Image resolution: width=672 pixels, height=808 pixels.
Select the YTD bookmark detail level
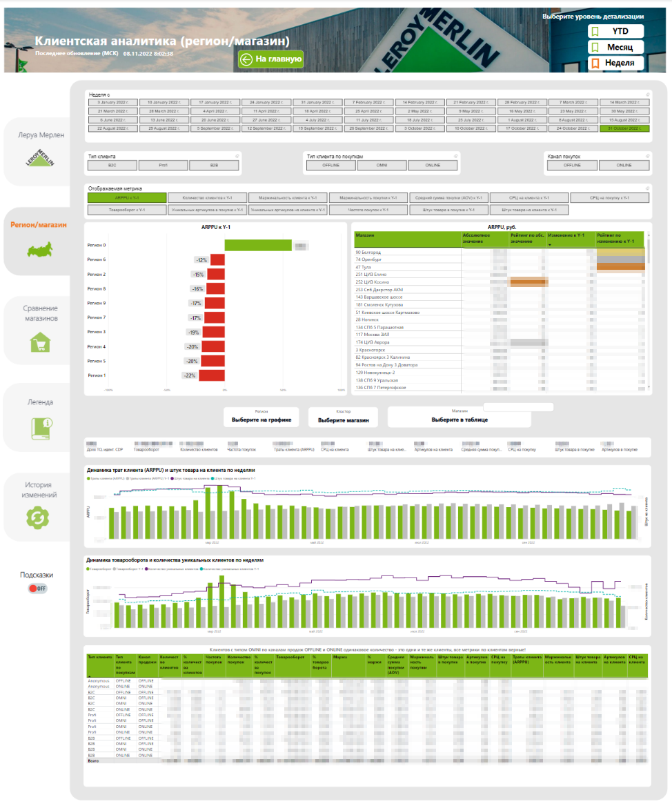(x=616, y=31)
